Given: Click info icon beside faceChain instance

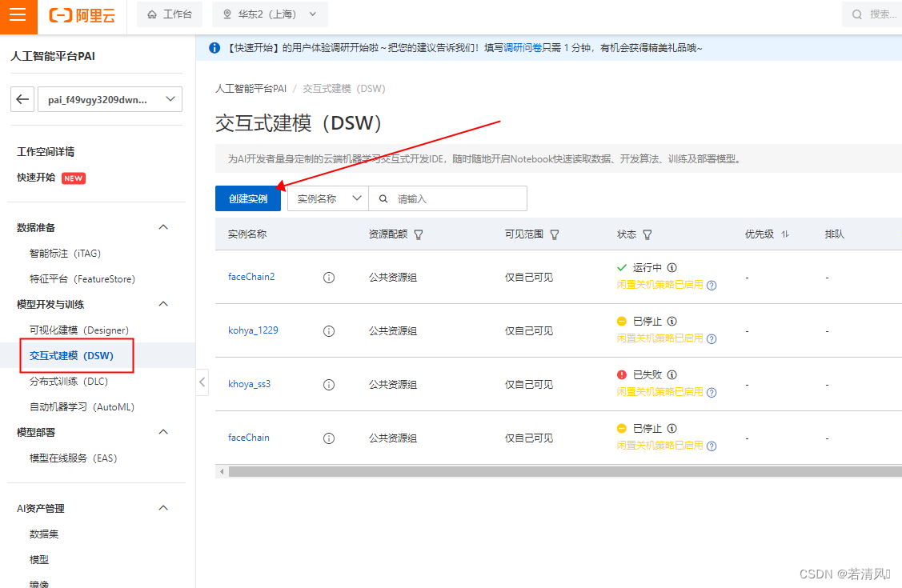Looking at the screenshot, I should pyautogui.click(x=328, y=438).
